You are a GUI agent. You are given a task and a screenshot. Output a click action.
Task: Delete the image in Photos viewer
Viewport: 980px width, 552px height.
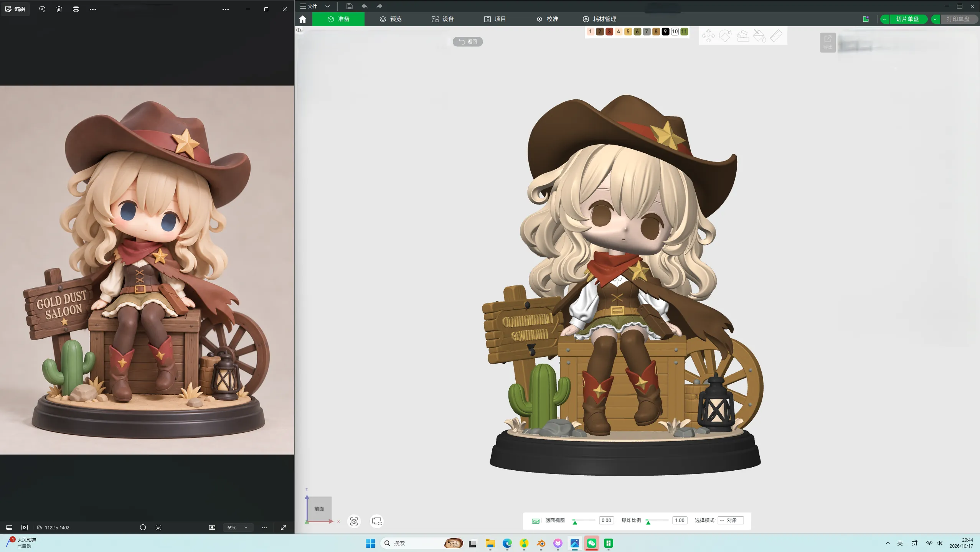(59, 9)
